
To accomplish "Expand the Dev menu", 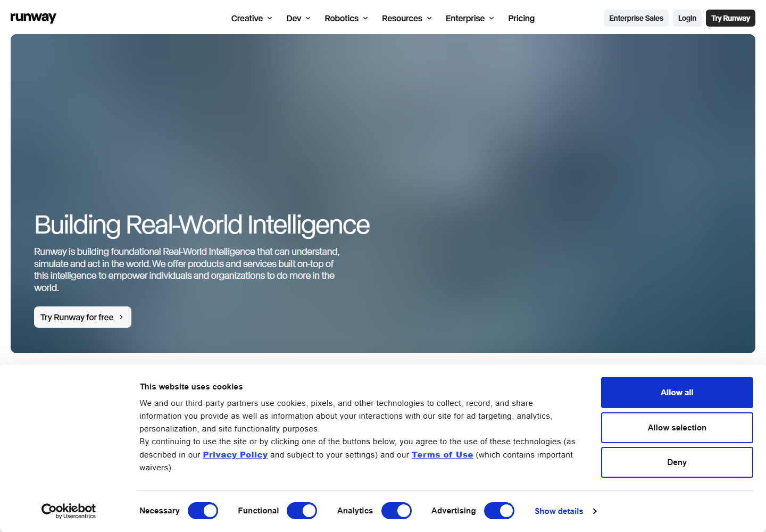I will (298, 18).
